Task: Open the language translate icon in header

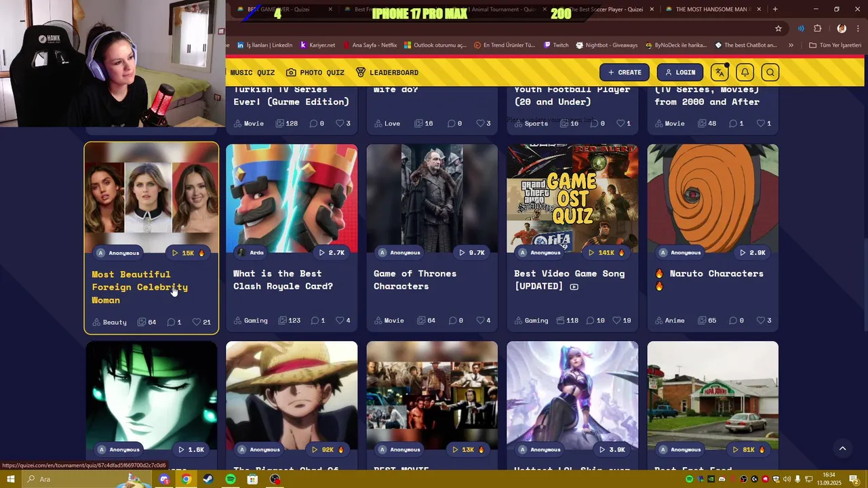Action: pos(719,73)
